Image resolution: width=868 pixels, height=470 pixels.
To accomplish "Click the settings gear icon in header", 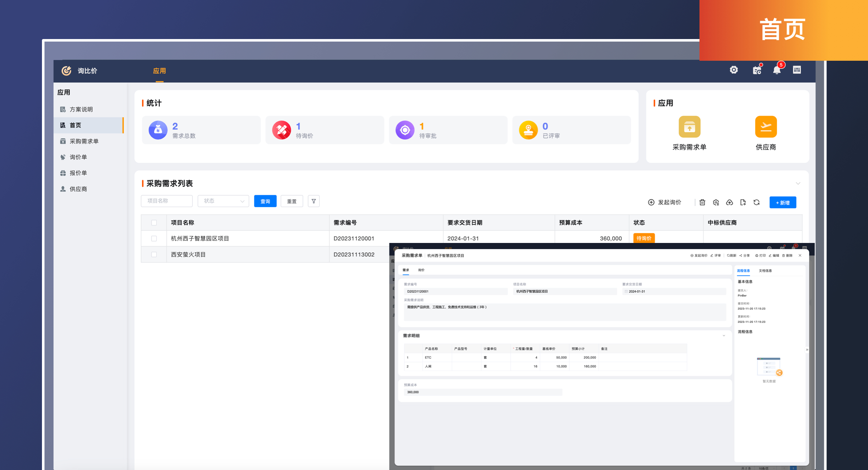I will (x=733, y=70).
